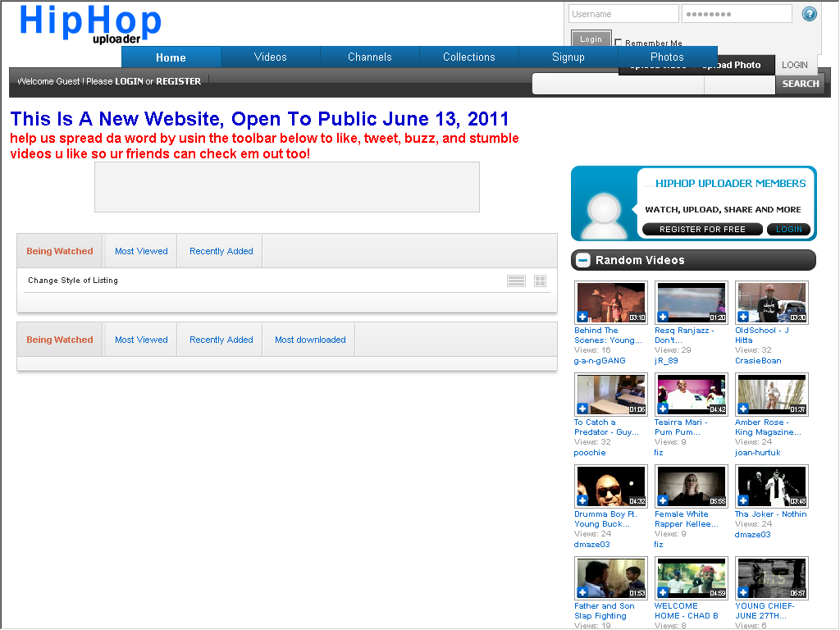Open 'Female White Rapper Kellee' title link
The height and width of the screenshot is (630, 840).
pos(687,519)
